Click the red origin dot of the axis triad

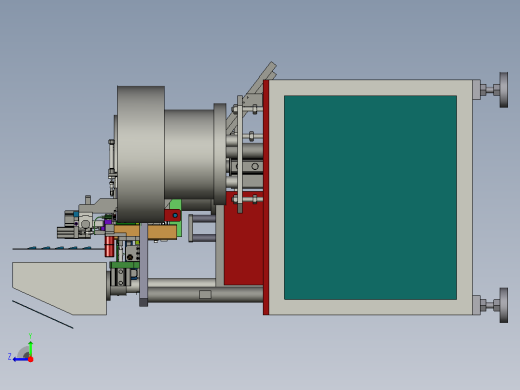pos(31,359)
